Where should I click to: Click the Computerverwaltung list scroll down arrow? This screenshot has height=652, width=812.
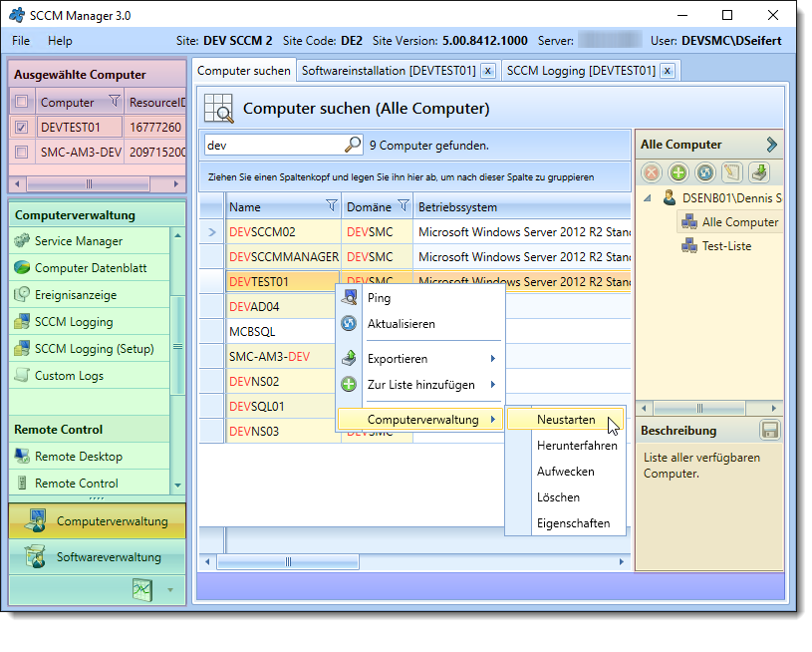pos(177,486)
